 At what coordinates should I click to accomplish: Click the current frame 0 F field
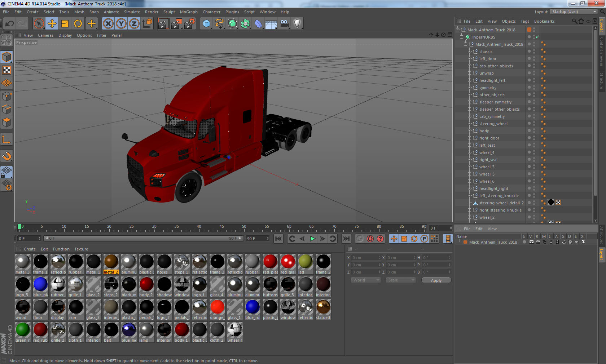[x=29, y=239]
